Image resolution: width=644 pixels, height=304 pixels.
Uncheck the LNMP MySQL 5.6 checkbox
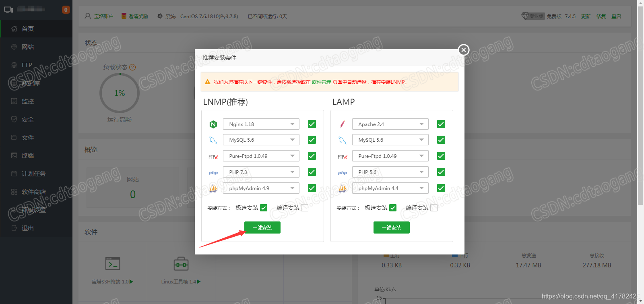312,140
